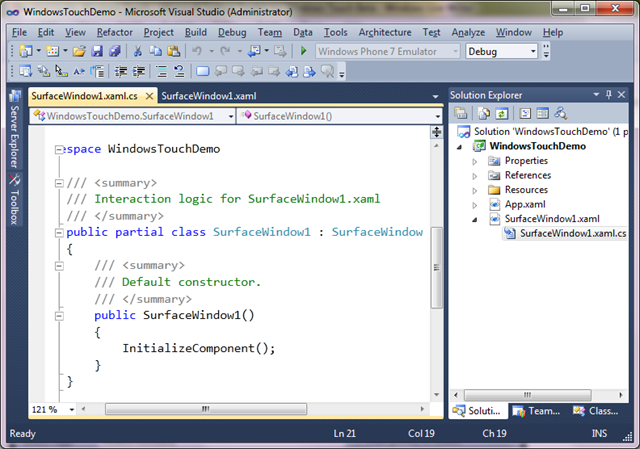Collapse the SurfaceWindow1 class outline block
640x449 pixels.
[59, 233]
